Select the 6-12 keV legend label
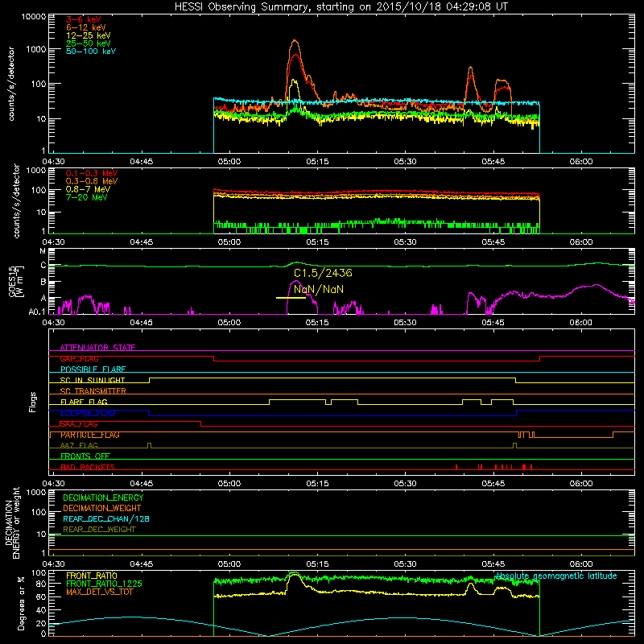Image resolution: width=644 pixels, height=644 pixels. point(85,27)
